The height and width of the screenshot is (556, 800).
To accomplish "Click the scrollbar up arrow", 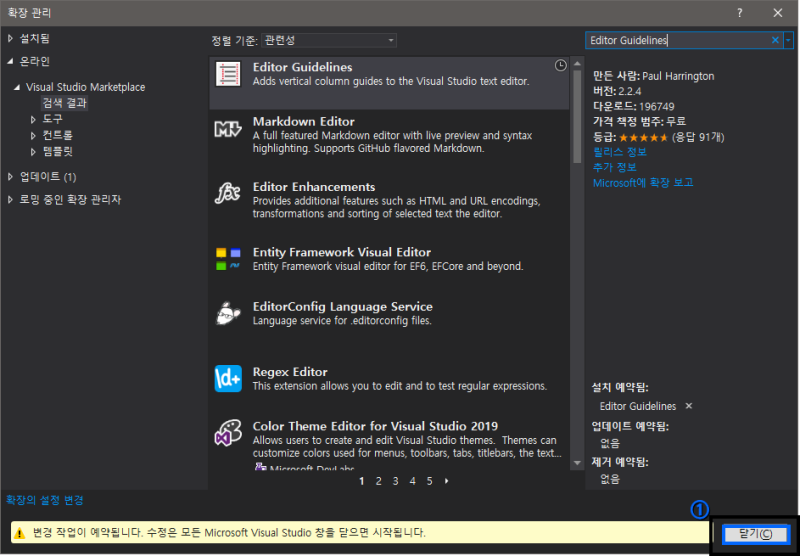I will 577,64.
